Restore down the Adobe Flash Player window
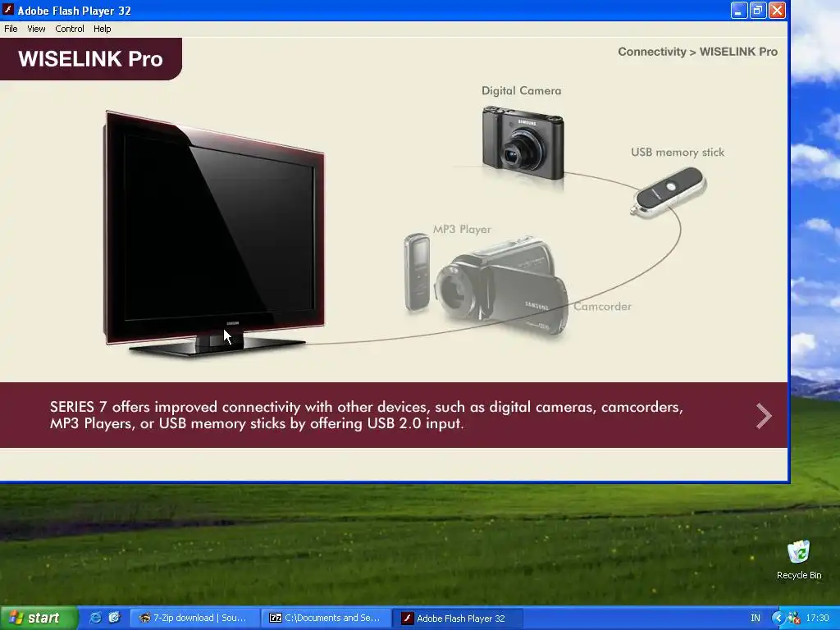The image size is (840, 630). (758, 10)
